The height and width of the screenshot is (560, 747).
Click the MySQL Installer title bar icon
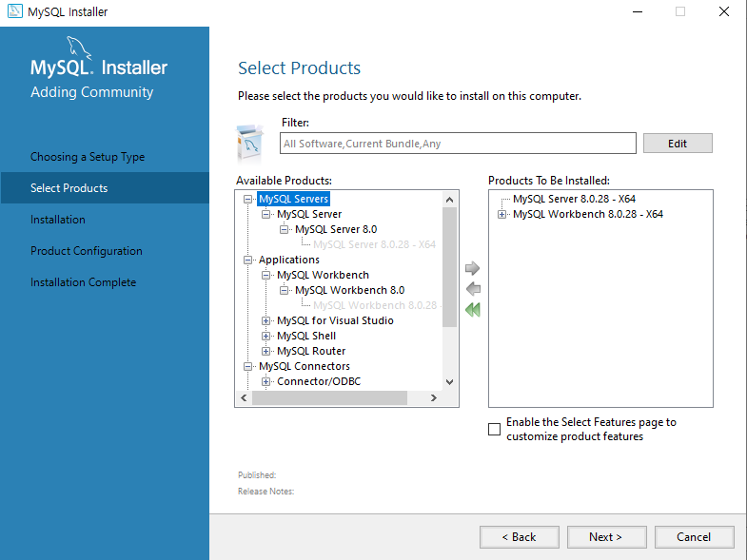pyautogui.click(x=15, y=11)
